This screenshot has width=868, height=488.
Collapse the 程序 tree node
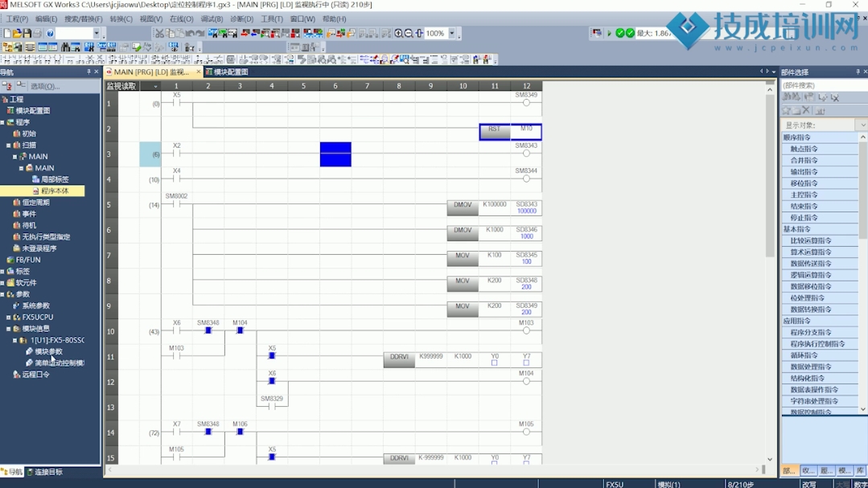(2, 122)
